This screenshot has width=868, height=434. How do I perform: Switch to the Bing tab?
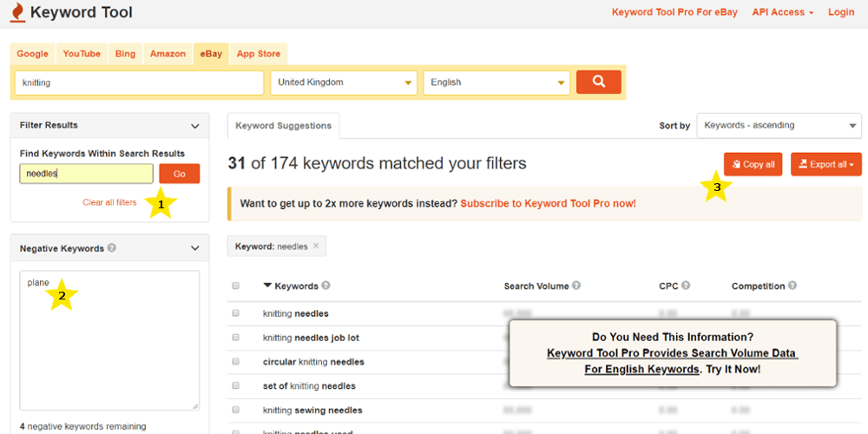tap(125, 54)
